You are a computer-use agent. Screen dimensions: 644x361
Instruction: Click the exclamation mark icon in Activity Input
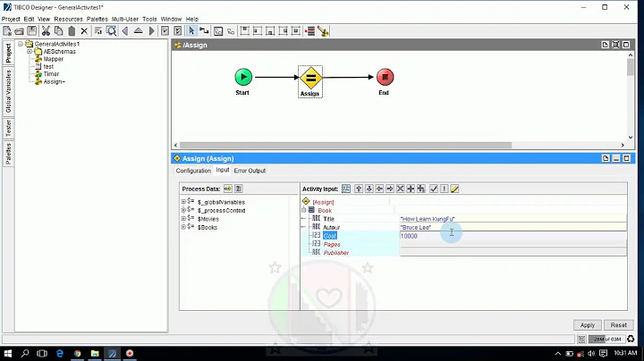tap(444, 189)
